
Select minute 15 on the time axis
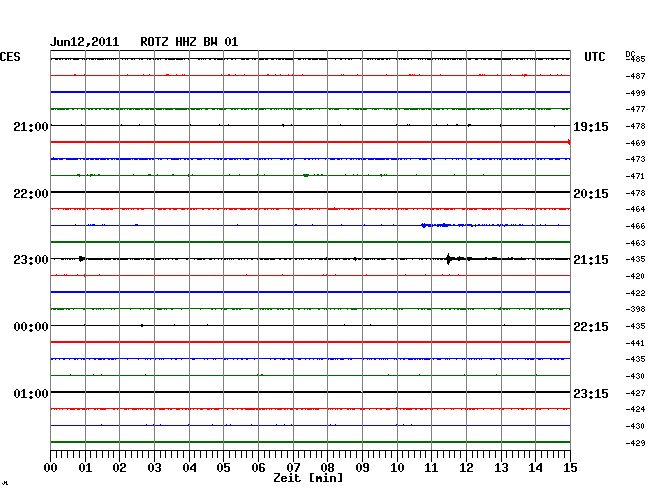point(570,467)
